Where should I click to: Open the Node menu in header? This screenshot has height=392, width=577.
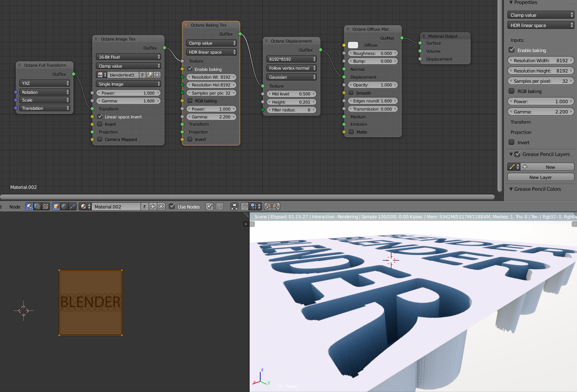[15, 207]
